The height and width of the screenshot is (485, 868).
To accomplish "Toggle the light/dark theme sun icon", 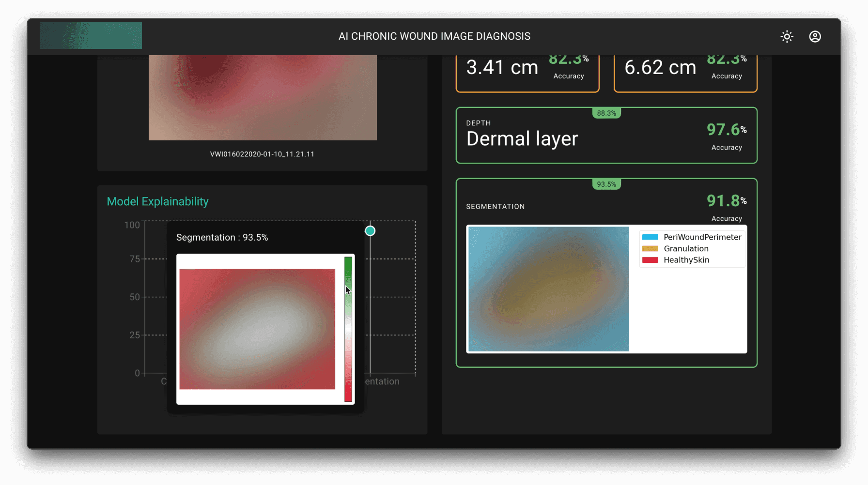I will click(787, 36).
